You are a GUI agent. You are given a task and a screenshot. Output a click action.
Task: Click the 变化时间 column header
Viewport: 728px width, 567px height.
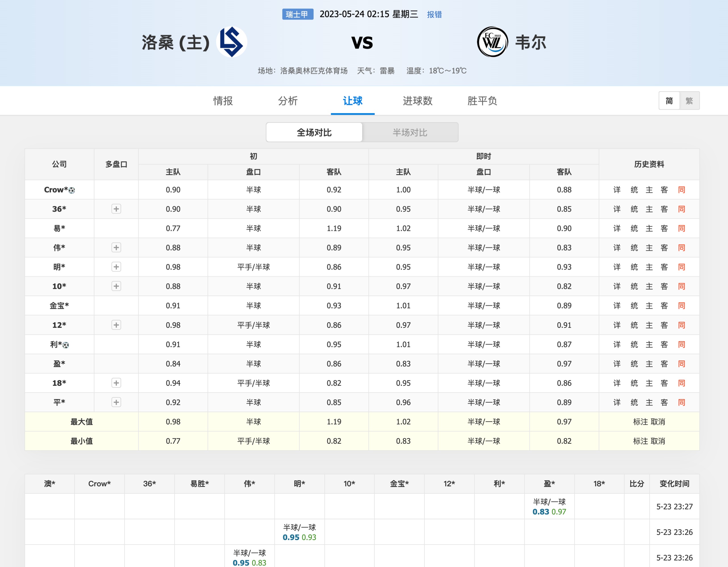tap(674, 483)
